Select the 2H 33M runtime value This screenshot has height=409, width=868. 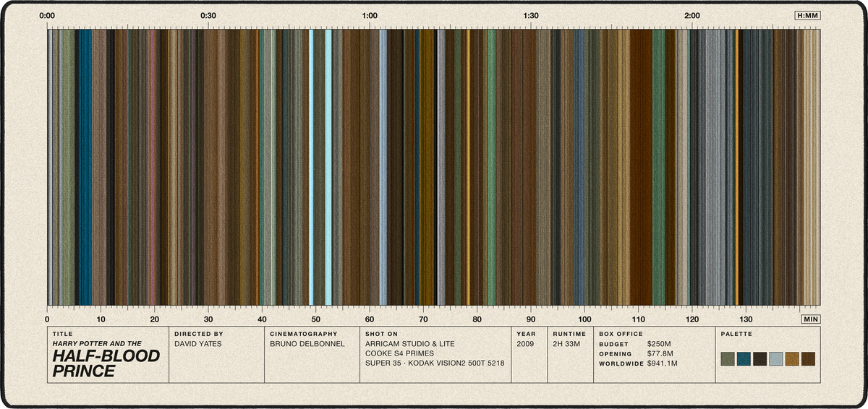point(567,344)
